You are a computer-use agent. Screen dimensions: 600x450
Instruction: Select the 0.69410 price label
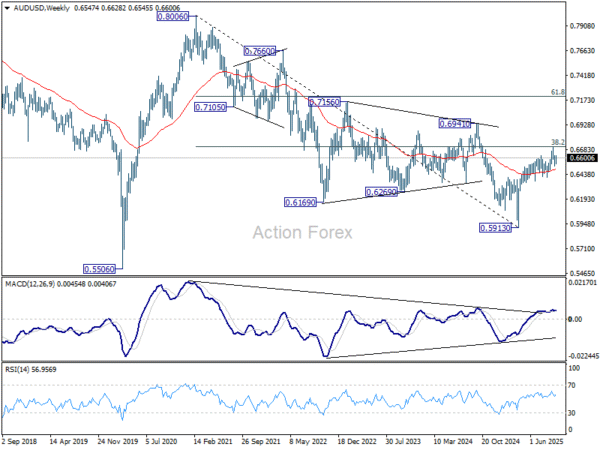[456, 123]
